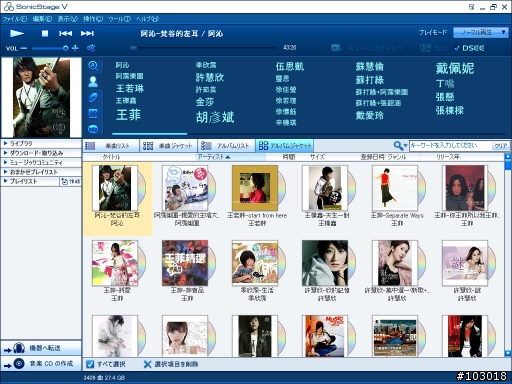The height and width of the screenshot is (384, 512).
Task: Select artist 蘇打綠 in the artist cloud
Action: [370, 80]
